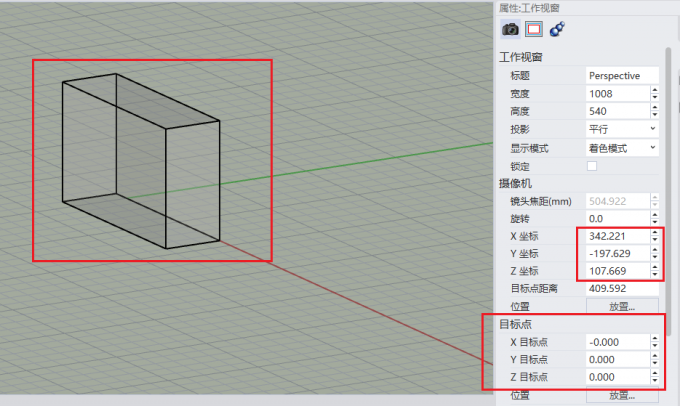Screen dimensions: 680x406
Task: Open the blue spheres material icon
Action: (x=557, y=29)
